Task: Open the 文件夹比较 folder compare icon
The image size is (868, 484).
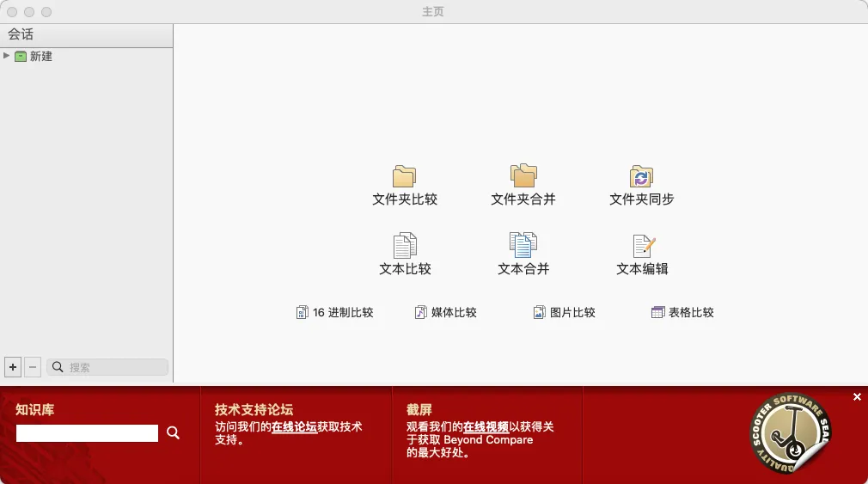Action: point(404,177)
